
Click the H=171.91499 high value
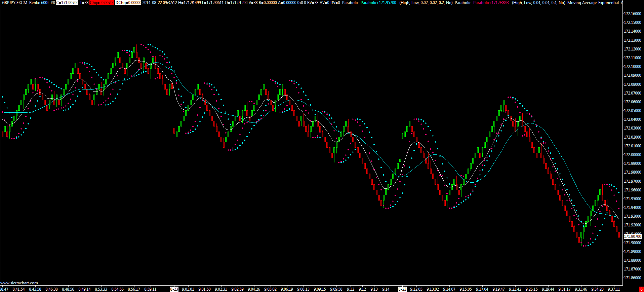coord(189,3)
